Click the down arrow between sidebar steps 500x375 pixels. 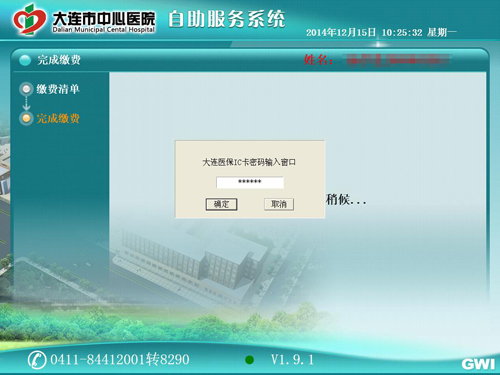(x=26, y=103)
